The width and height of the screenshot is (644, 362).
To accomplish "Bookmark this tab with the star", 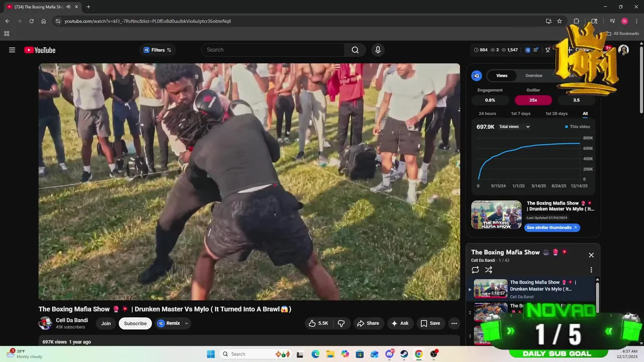I will (559, 21).
